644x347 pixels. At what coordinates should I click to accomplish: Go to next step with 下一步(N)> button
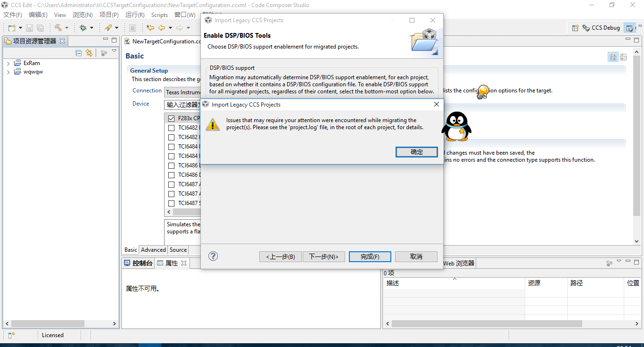pos(323,256)
